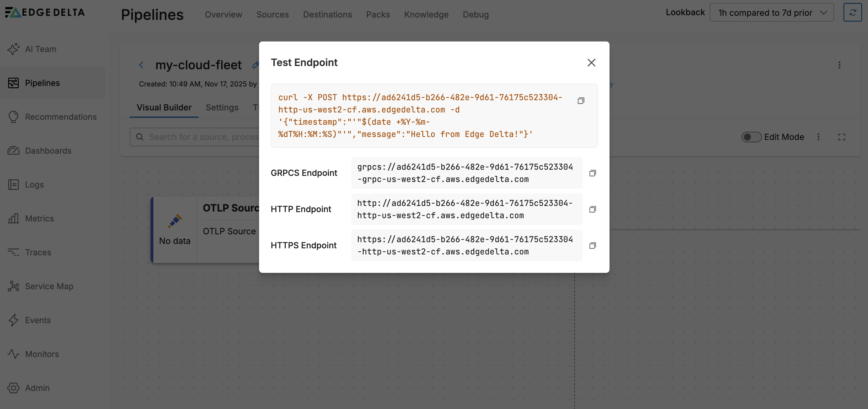Expand the Lookback time range dropdown
This screenshot has width=868, height=409.
[771, 13]
